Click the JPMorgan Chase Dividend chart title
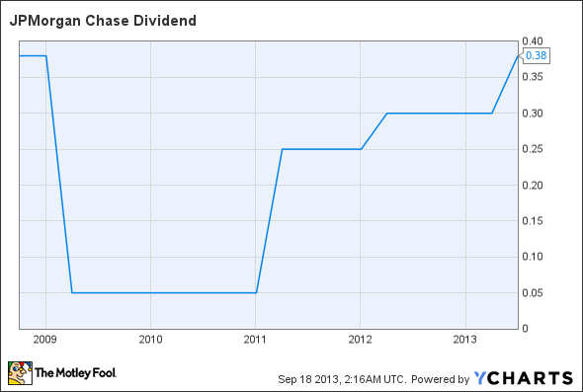Viewport: 583px width, 392px height. [x=103, y=21]
